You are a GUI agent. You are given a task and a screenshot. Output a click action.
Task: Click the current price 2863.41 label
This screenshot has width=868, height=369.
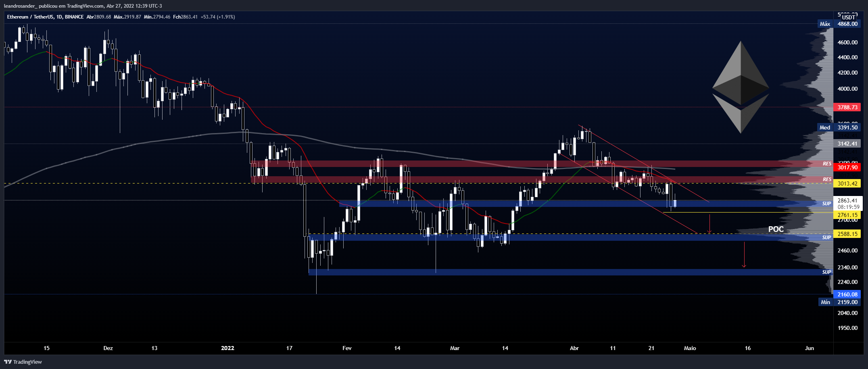848,200
